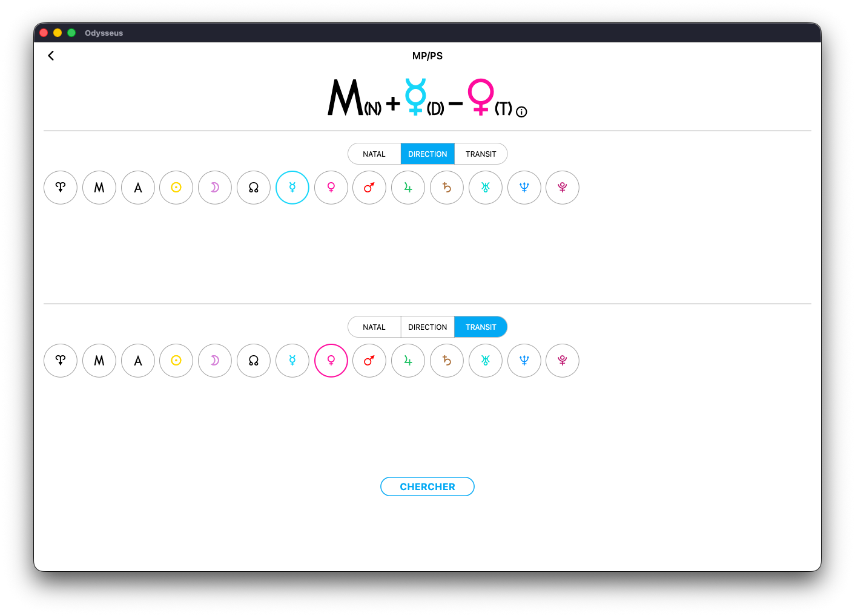The image size is (855, 616).
Task: Select Saturn in the lower planet row
Action: (447, 361)
